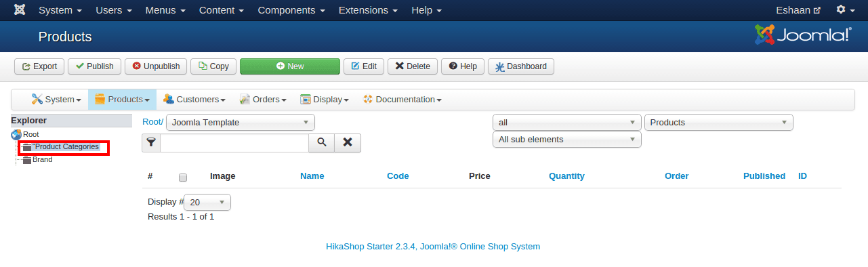Expand the HikaShop System submenu
Viewport: 868px width, 267px height.
click(56, 100)
